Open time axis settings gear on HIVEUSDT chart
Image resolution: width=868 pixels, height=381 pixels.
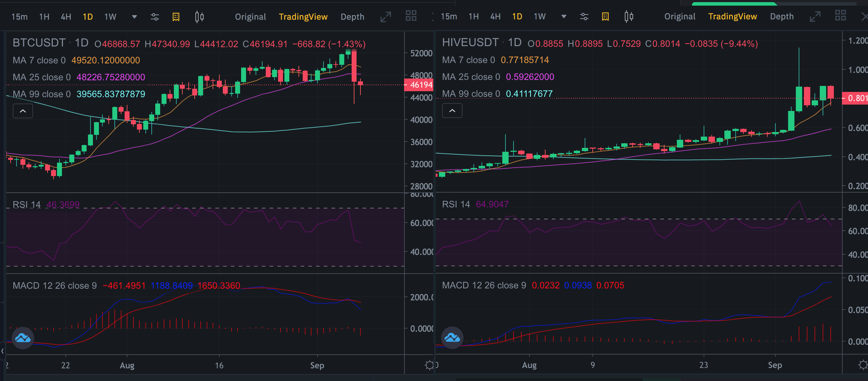(x=863, y=365)
